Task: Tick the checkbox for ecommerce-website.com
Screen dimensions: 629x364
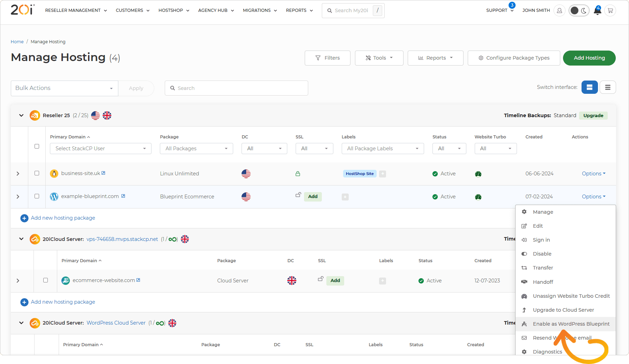Action: [x=45, y=280]
